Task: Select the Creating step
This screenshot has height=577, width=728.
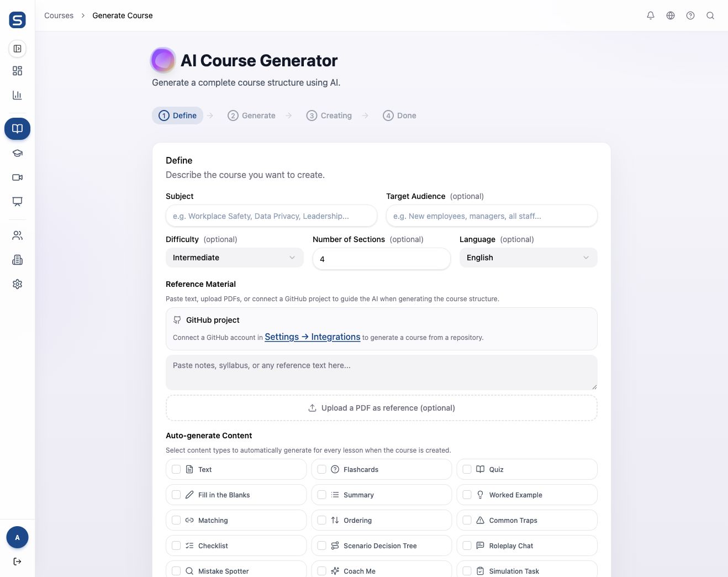Action: coord(329,116)
